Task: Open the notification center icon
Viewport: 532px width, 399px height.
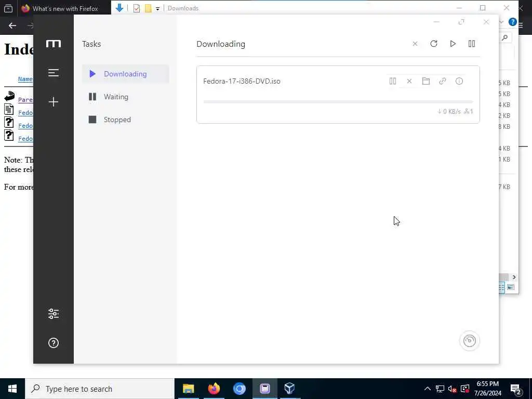Action: [516, 389]
